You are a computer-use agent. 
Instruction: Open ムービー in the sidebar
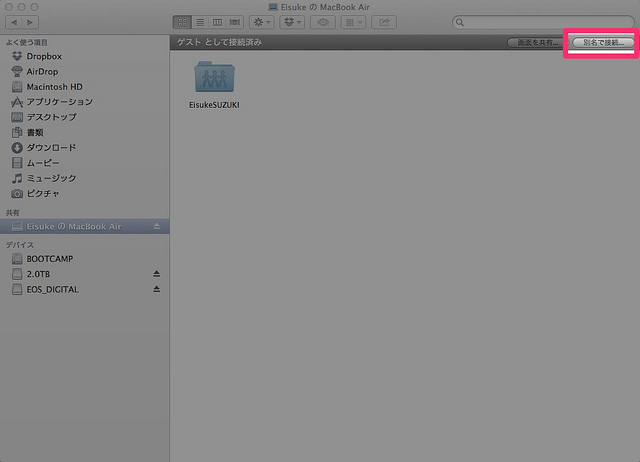(x=85, y=163)
